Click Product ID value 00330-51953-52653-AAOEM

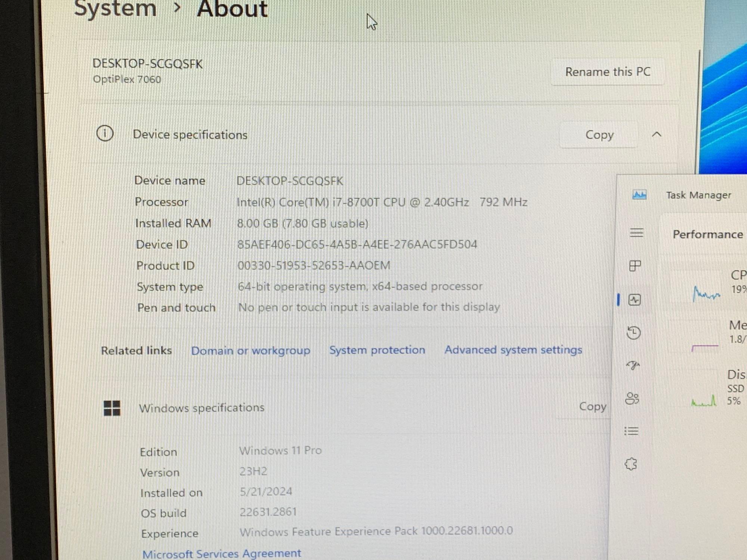tap(314, 265)
